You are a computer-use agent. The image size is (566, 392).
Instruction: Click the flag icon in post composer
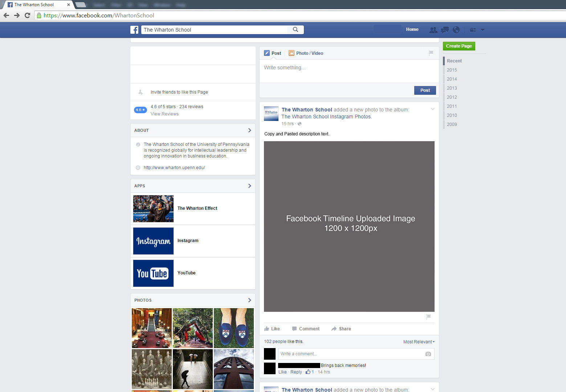(x=431, y=53)
